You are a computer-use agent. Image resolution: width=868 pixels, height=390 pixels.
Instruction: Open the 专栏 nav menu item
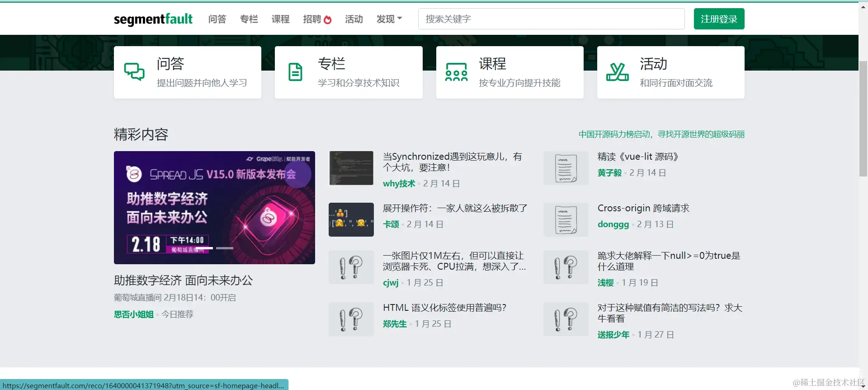click(x=249, y=19)
